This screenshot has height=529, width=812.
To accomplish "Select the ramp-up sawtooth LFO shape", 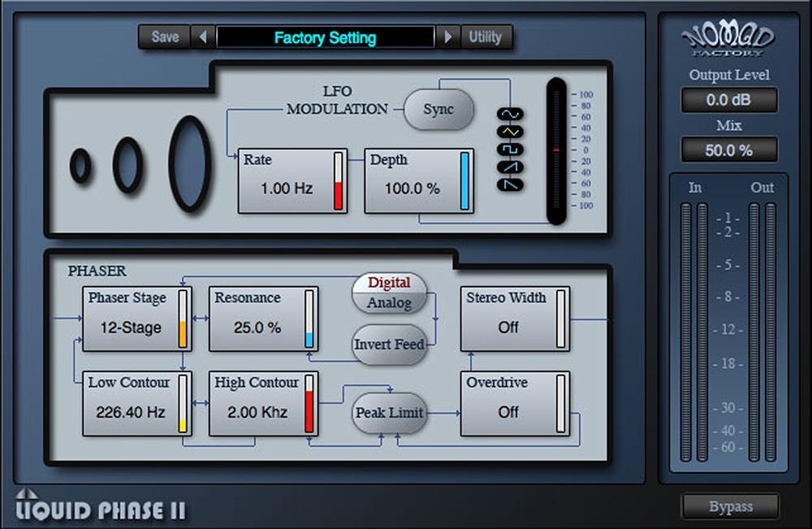I will click(511, 167).
